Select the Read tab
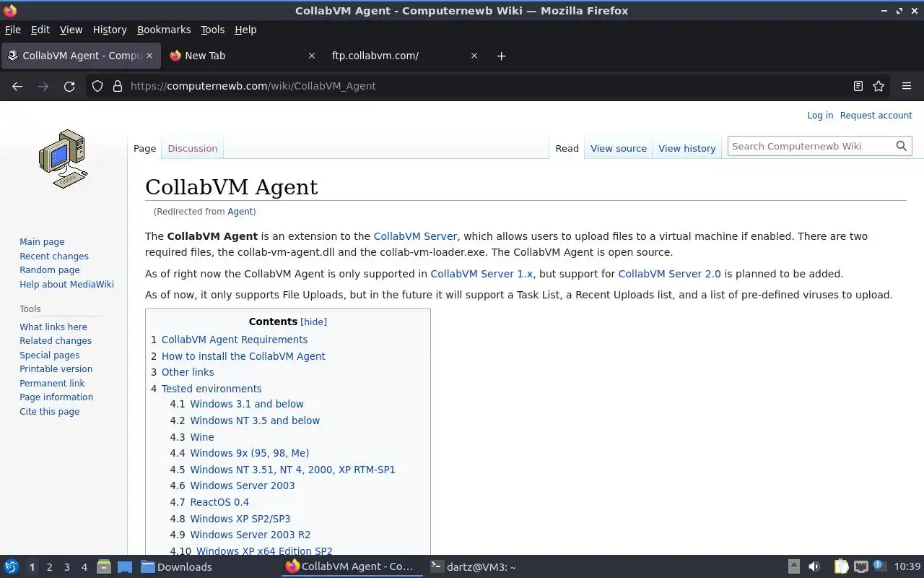924x578 pixels. click(567, 148)
